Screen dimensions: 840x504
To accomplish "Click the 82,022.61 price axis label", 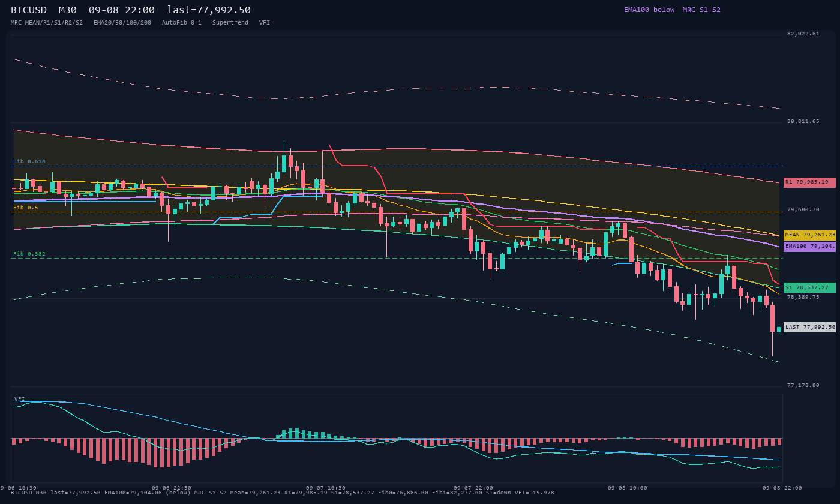I will tap(803, 34).
